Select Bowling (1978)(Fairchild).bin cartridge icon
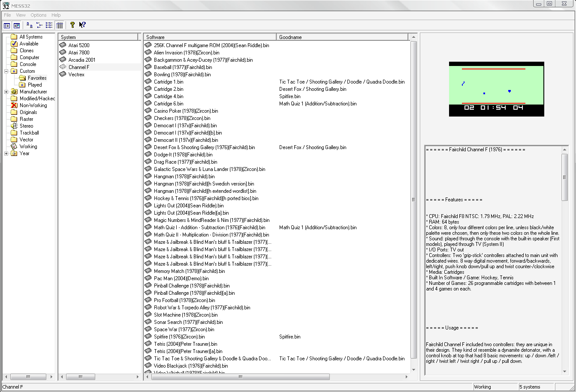This screenshot has width=576, height=392. (x=148, y=74)
